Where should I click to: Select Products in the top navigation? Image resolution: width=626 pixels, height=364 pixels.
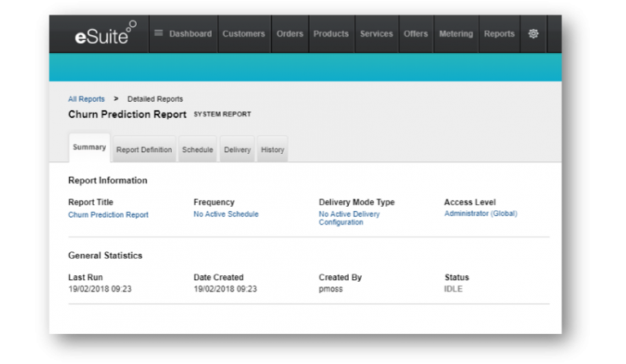tap(331, 33)
